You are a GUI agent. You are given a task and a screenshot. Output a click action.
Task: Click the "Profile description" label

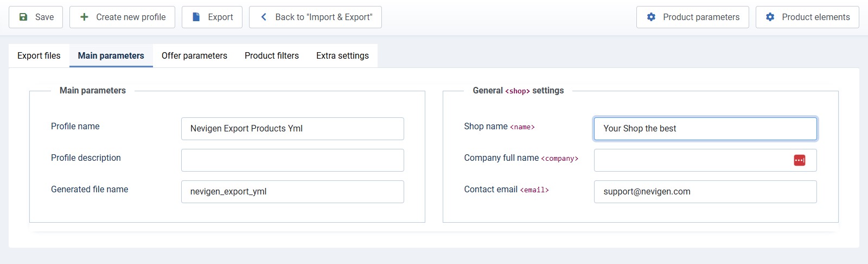point(86,158)
